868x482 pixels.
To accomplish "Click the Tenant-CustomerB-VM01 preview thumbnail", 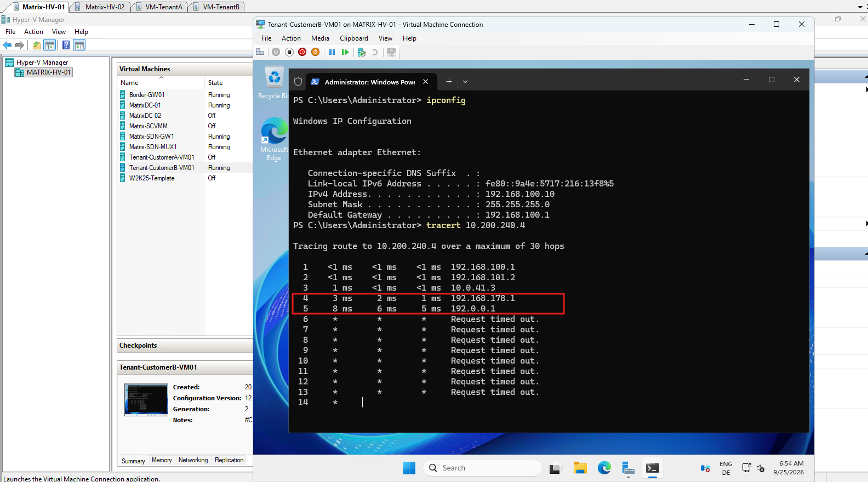I will [146, 400].
